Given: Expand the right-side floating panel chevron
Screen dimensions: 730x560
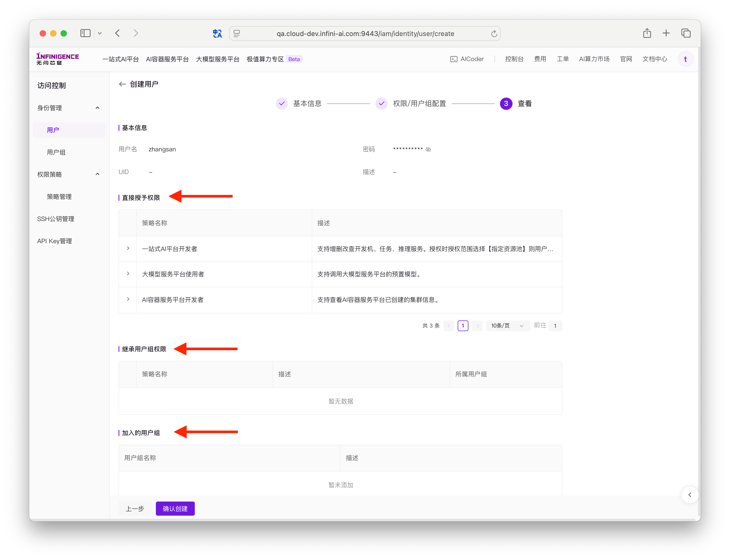Looking at the screenshot, I should 690,495.
